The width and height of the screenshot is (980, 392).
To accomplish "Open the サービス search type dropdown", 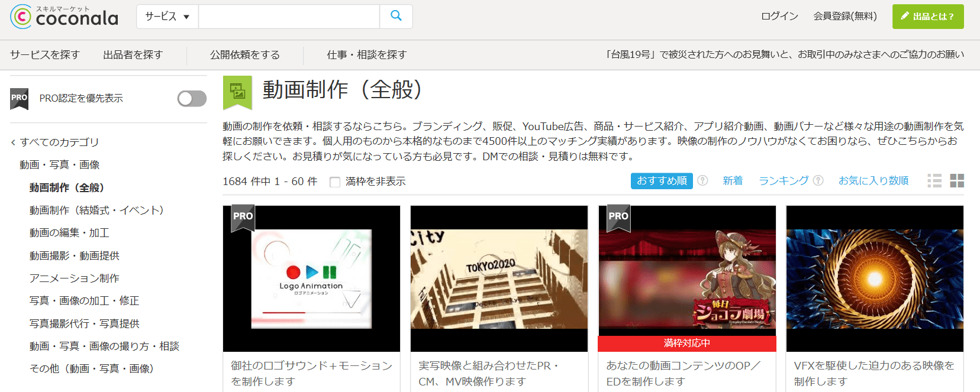I will click(x=167, y=17).
